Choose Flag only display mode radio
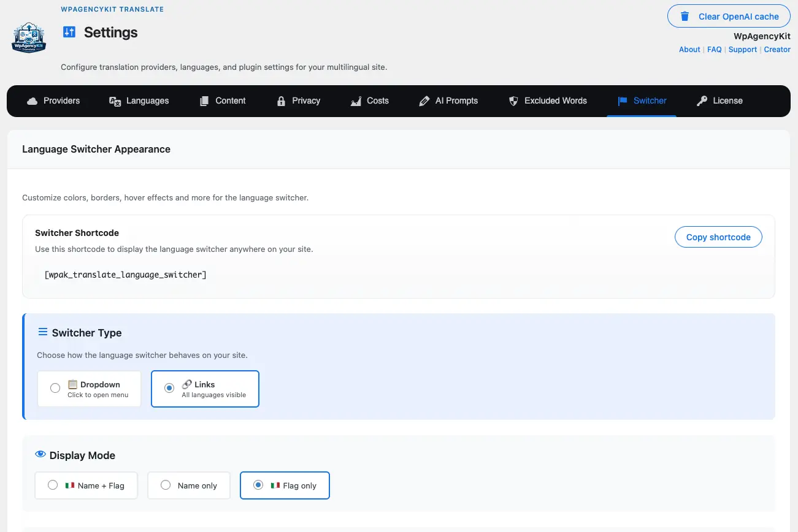 (258, 485)
